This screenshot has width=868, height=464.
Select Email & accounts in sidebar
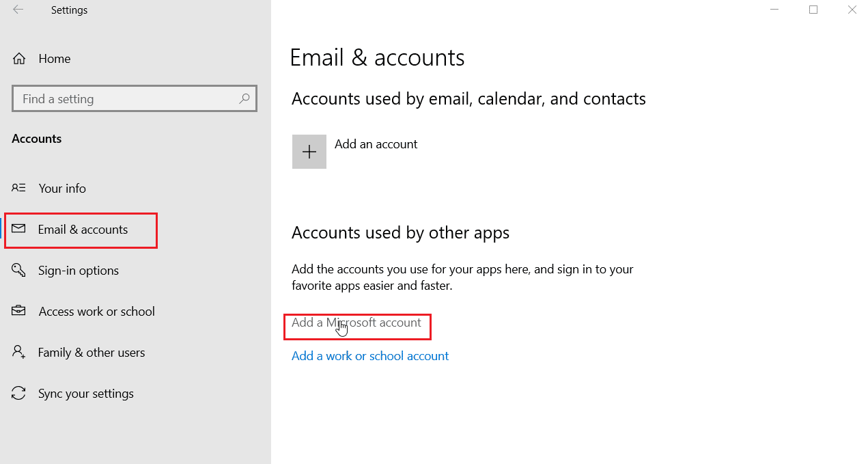[x=83, y=230]
